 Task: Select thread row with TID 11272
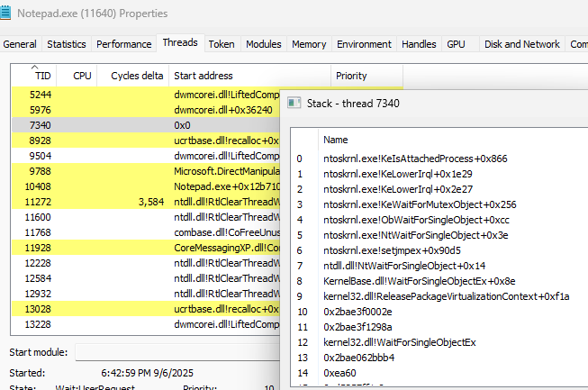coord(146,202)
